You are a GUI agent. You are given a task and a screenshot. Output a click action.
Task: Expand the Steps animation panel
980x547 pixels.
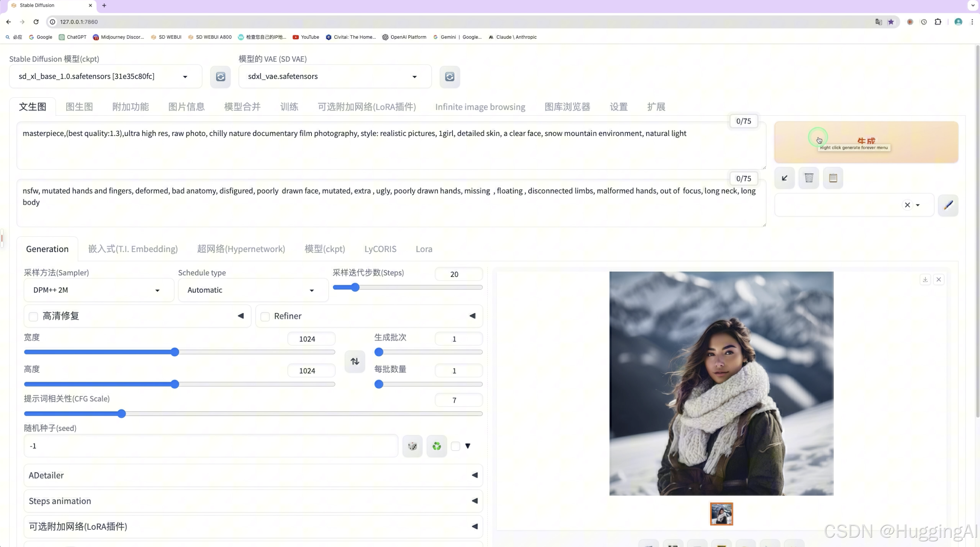(x=253, y=501)
